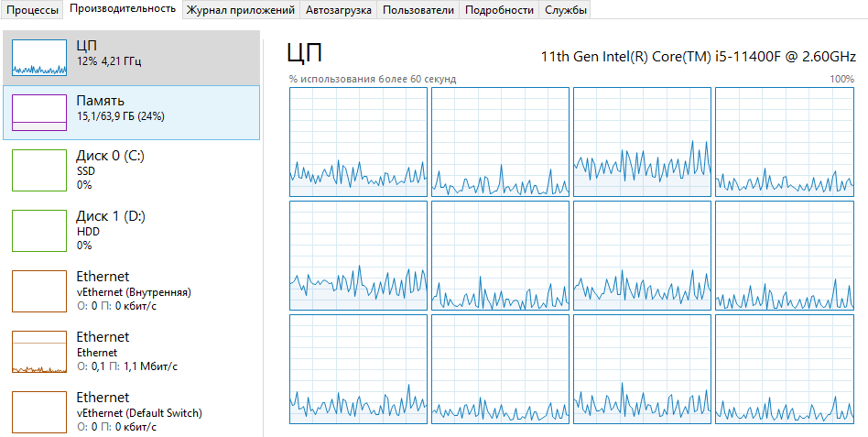Select the Диск 0 (C:) SSD entry

131,170
